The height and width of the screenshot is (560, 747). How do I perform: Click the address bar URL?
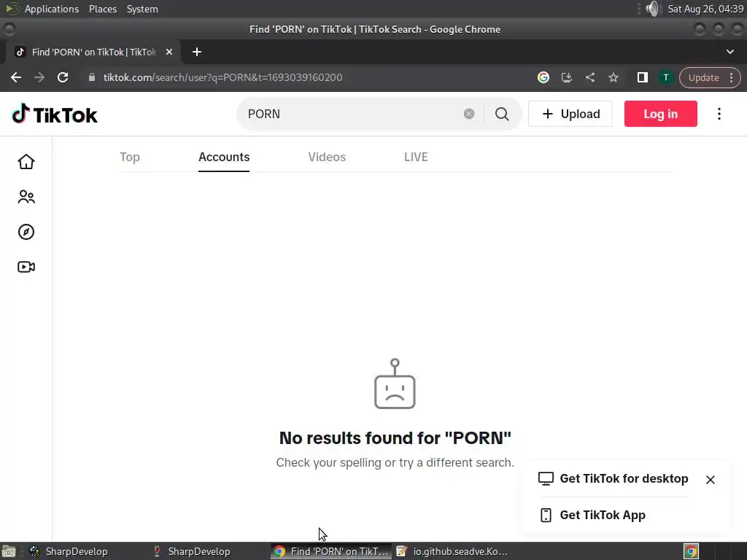point(223,77)
